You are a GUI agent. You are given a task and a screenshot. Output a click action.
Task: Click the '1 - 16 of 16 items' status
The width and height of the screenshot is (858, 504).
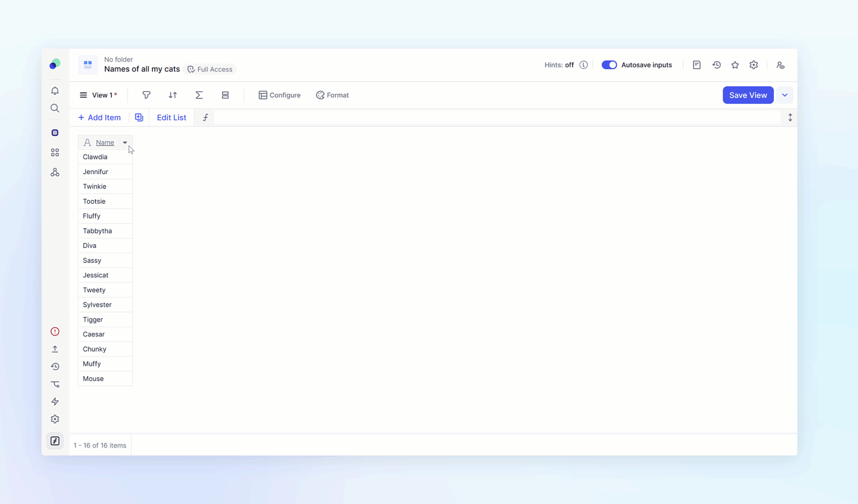point(100,446)
